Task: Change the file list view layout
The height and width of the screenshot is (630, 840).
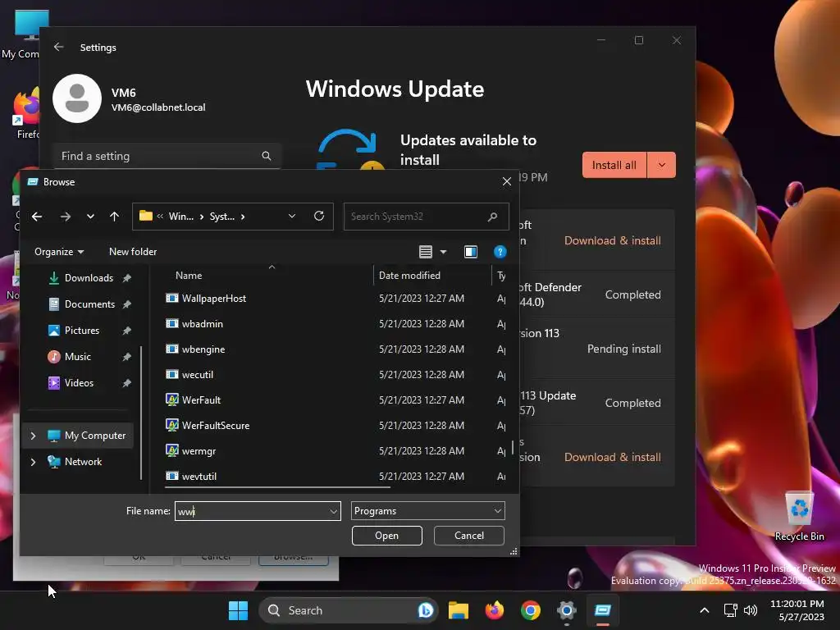Action: point(426,252)
